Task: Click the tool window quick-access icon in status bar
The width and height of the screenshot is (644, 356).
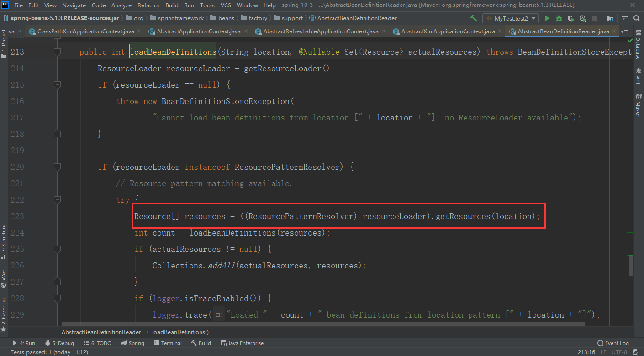Action: click(x=4, y=352)
